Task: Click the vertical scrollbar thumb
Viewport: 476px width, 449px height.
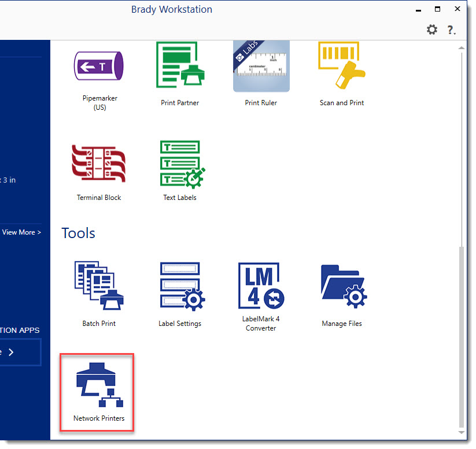Action: point(461,335)
